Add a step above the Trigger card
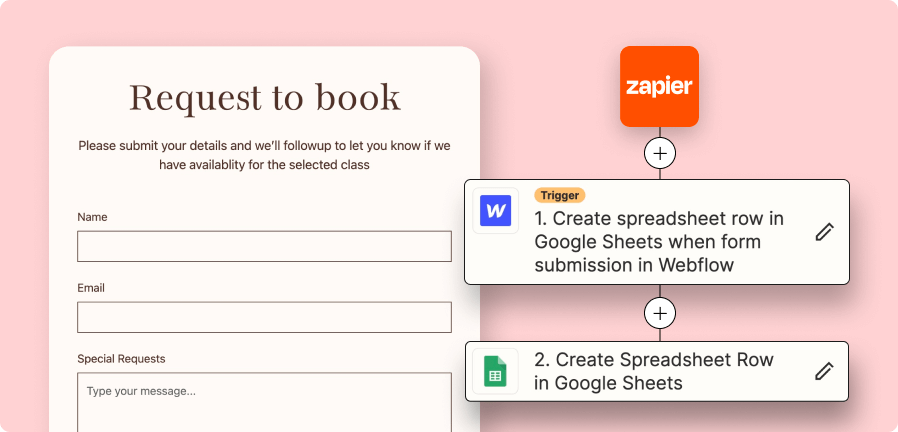This screenshot has height=432, width=898. click(x=659, y=153)
